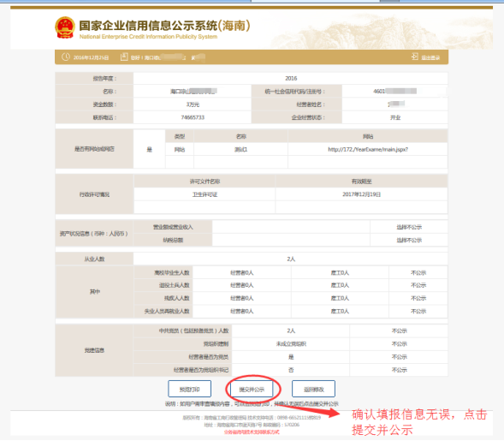Open the red 业务咨询与技术支持联系方式 link
This screenshot has width=504, height=441.
(252, 432)
